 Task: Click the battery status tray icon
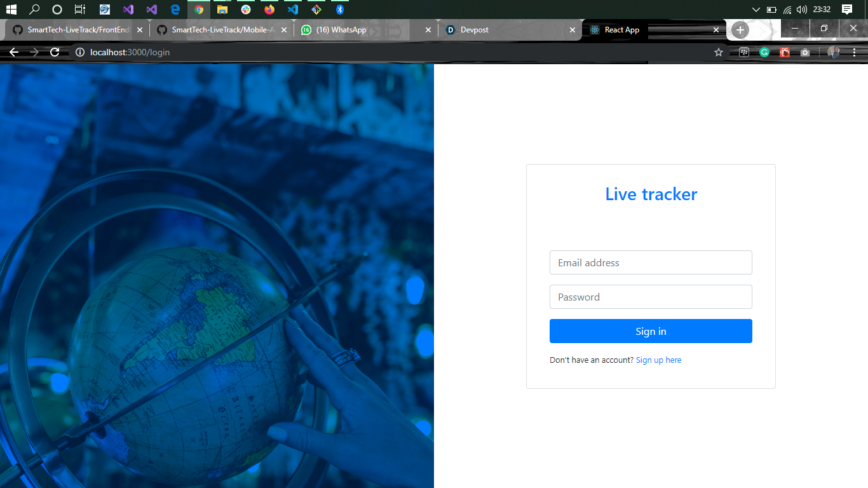coord(771,10)
